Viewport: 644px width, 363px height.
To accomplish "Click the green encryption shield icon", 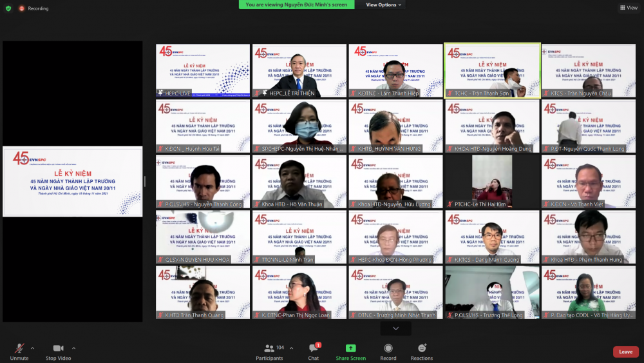I will 8,8.
